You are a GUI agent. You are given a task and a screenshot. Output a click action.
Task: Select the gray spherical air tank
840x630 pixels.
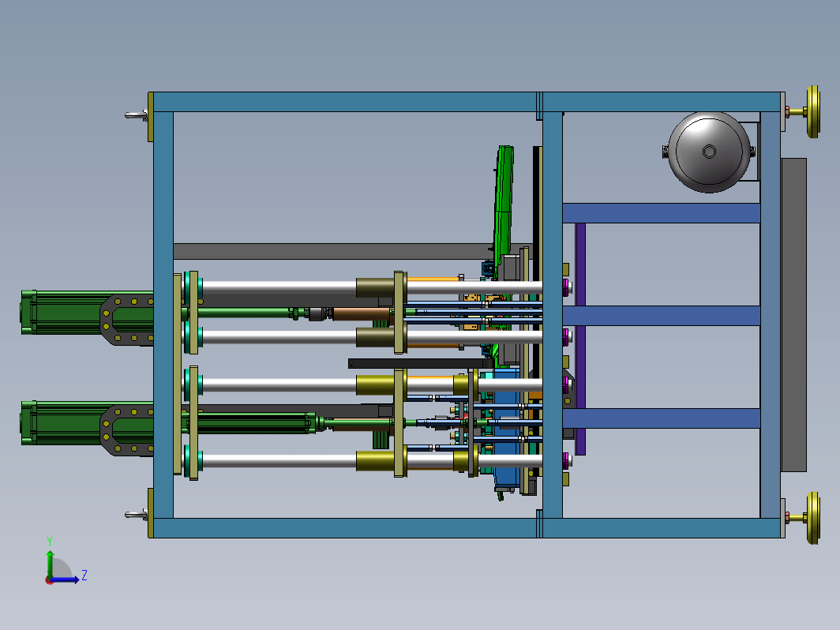pyautogui.click(x=709, y=152)
